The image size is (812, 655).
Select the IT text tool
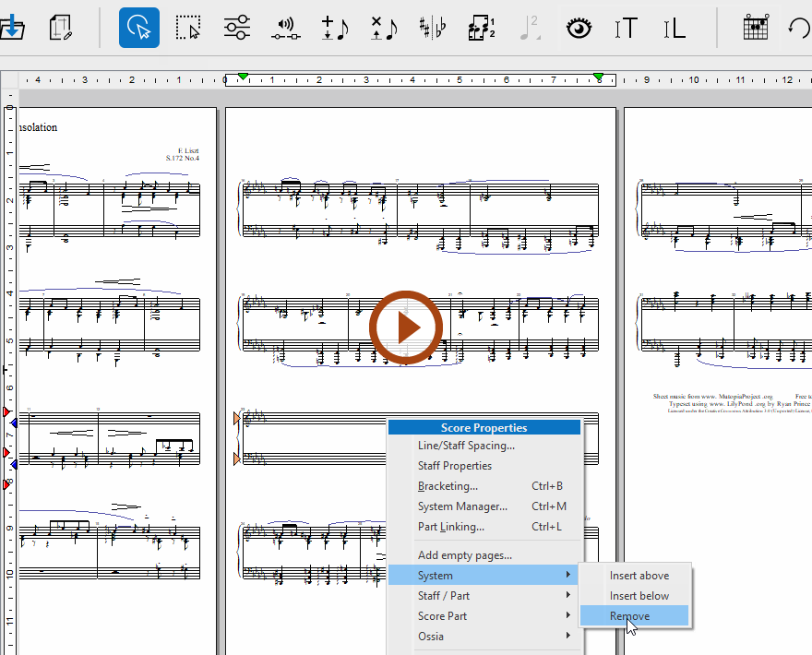point(627,28)
